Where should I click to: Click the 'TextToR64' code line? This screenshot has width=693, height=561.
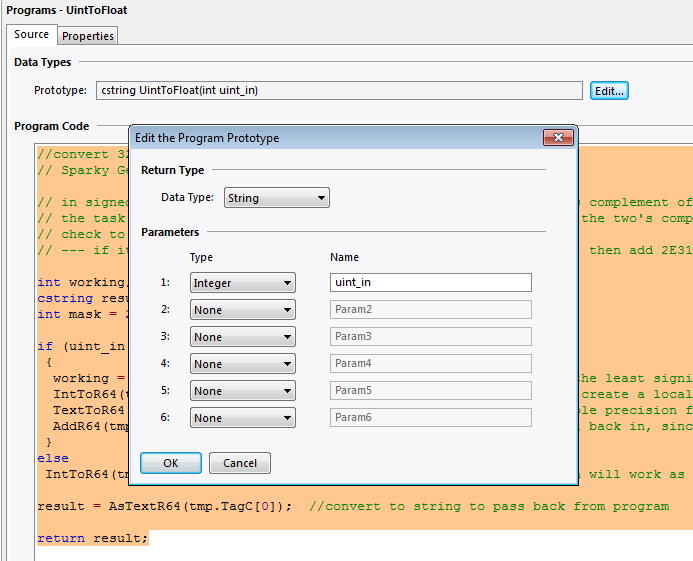pos(91,410)
